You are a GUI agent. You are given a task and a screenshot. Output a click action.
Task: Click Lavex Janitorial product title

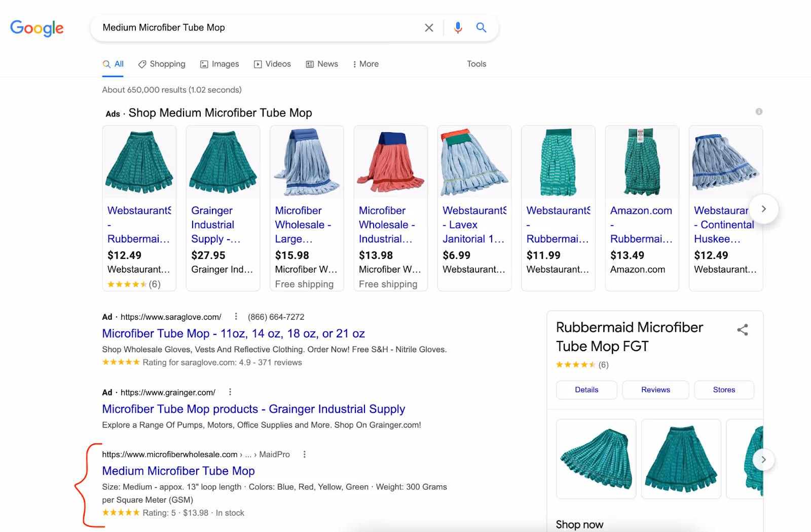tap(474, 224)
